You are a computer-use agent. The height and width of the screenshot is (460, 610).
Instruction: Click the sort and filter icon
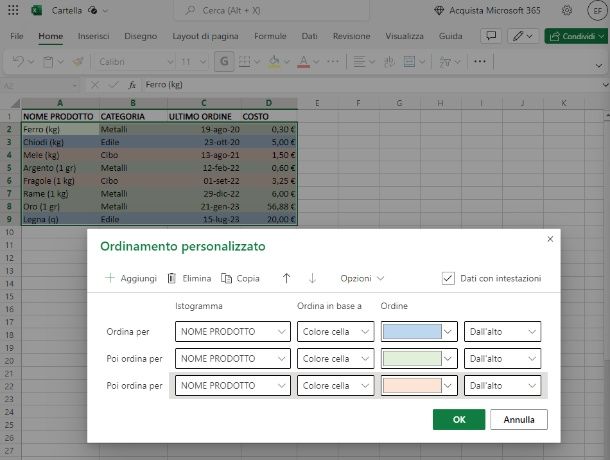(445, 61)
